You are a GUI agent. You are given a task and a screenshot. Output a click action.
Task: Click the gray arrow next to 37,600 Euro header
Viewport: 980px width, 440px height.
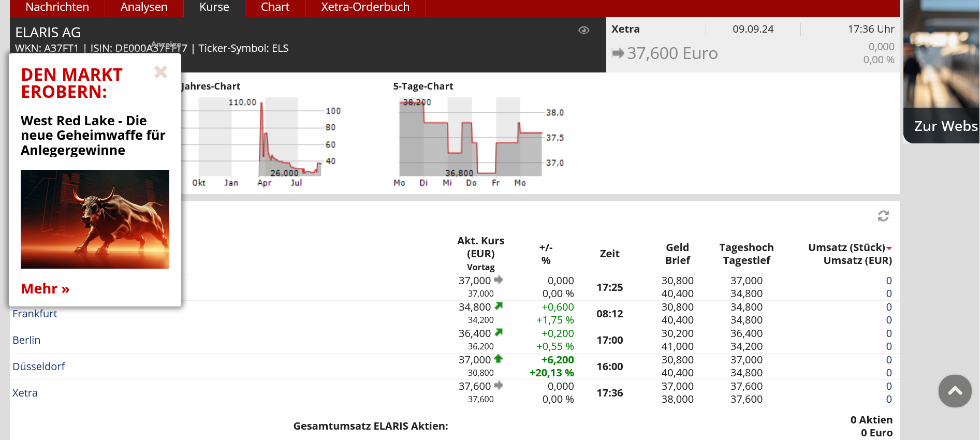(x=618, y=53)
